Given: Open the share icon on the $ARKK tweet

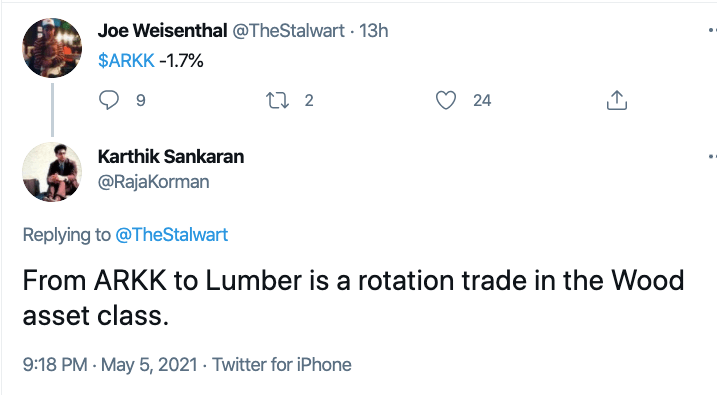Looking at the screenshot, I should point(617,100).
